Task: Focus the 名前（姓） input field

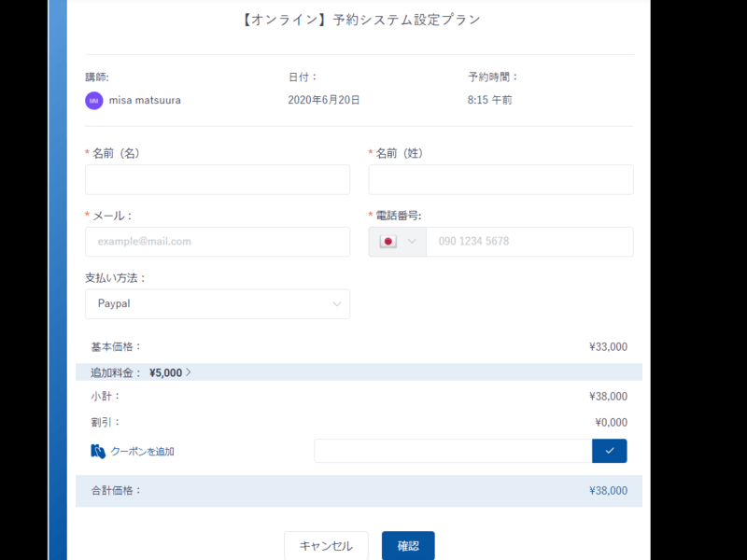Action: 500,180
